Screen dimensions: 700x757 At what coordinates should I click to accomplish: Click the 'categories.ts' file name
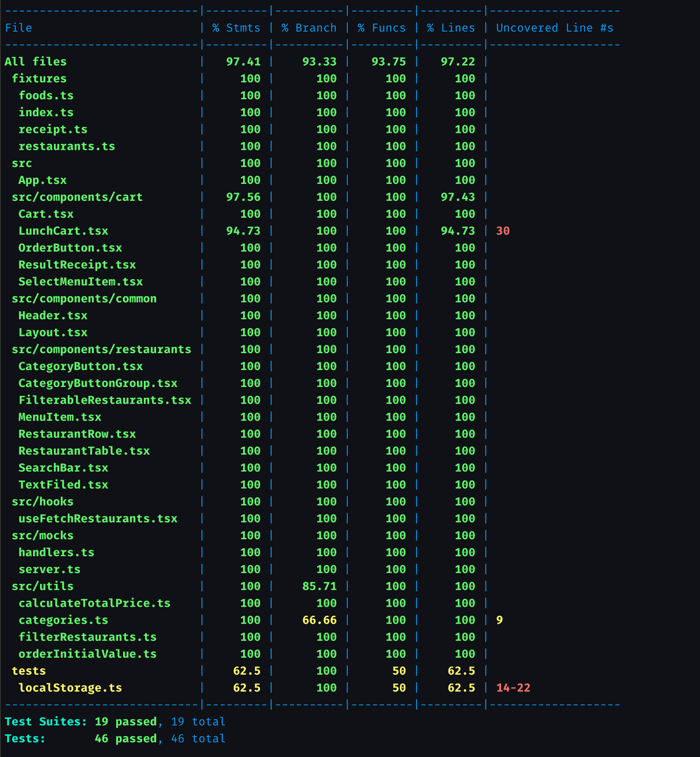pos(64,620)
